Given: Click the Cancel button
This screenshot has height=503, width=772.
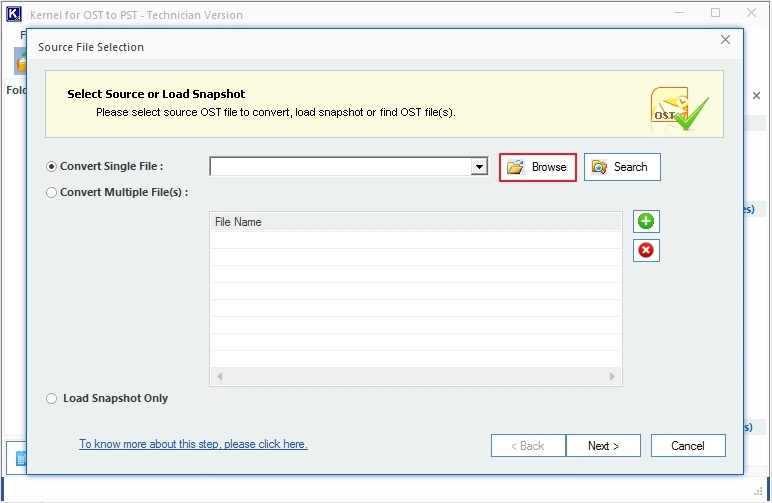Looking at the screenshot, I should coord(688,446).
